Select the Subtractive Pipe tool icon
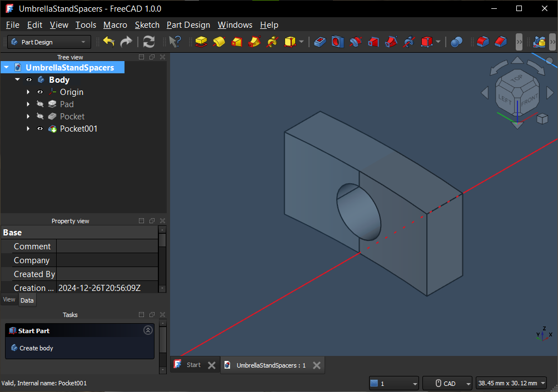 coord(391,42)
